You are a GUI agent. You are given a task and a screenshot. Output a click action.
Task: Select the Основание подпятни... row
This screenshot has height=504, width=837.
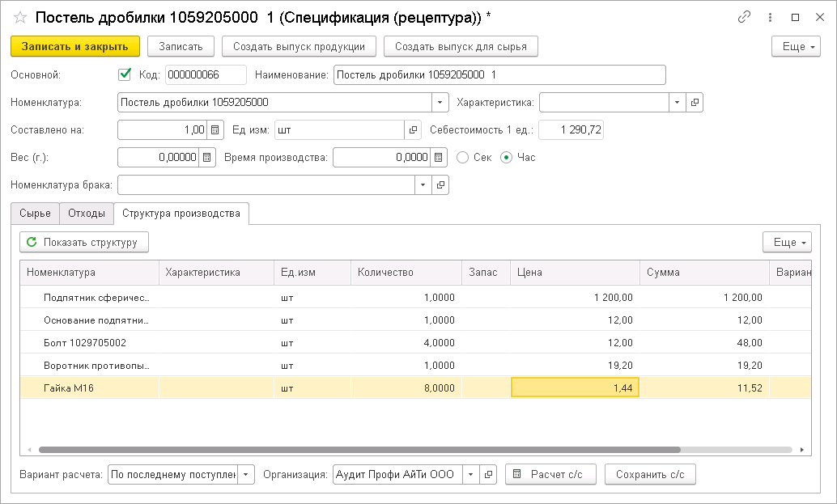point(415,320)
